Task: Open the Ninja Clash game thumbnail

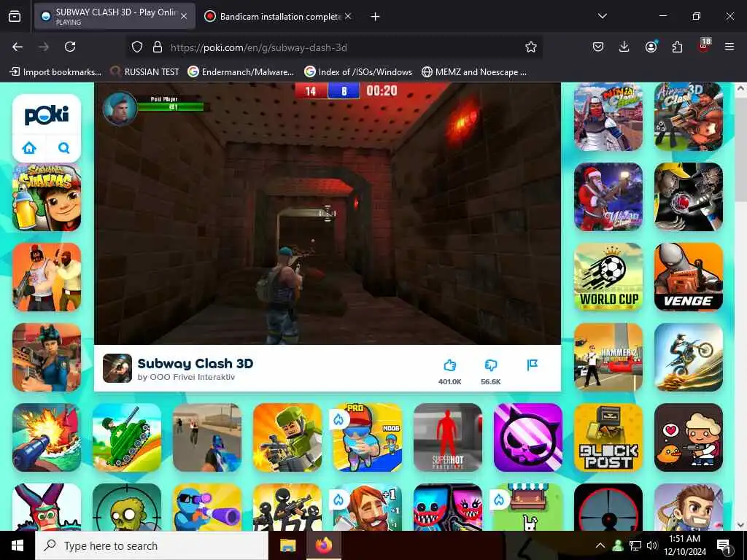Action: (608, 117)
